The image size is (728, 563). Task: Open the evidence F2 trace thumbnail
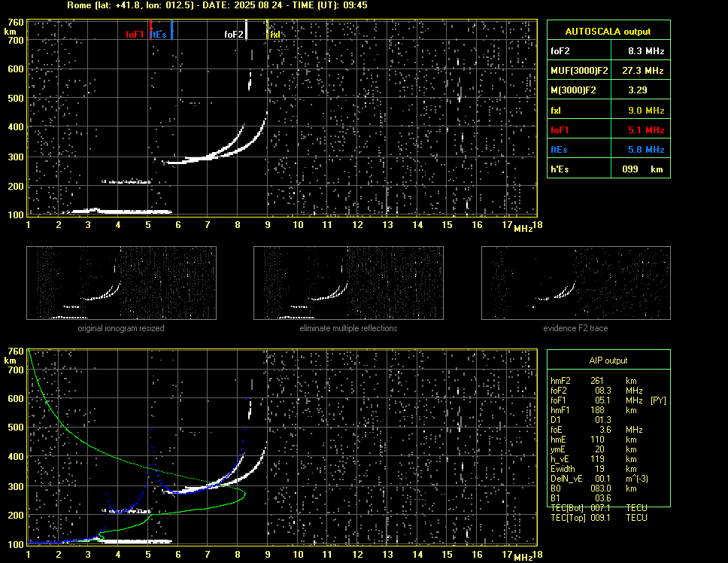(576, 283)
